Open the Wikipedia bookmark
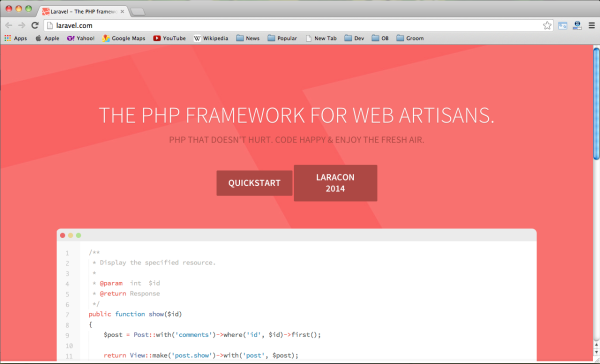600x364 pixels. (211, 38)
